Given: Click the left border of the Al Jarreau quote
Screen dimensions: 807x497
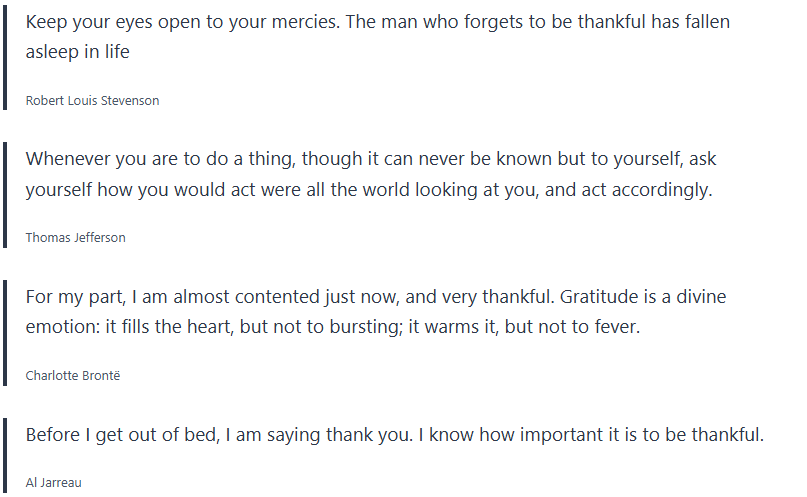Looking at the screenshot, I should (6, 455).
